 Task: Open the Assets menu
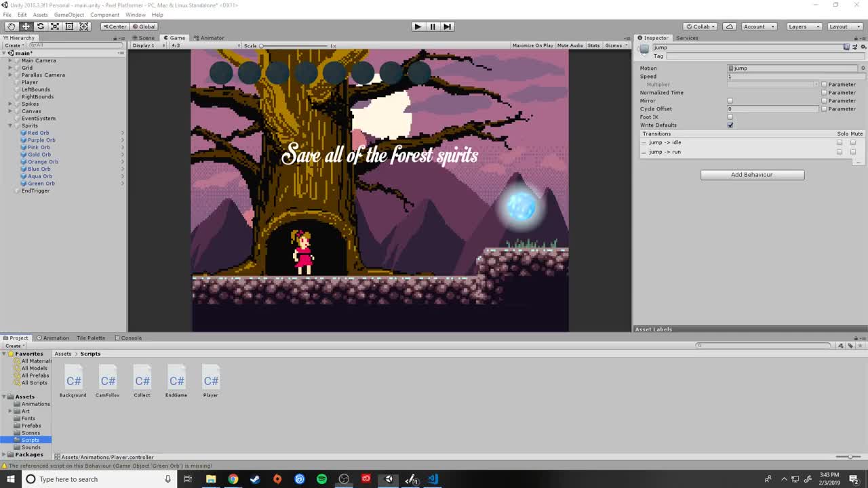[40, 14]
